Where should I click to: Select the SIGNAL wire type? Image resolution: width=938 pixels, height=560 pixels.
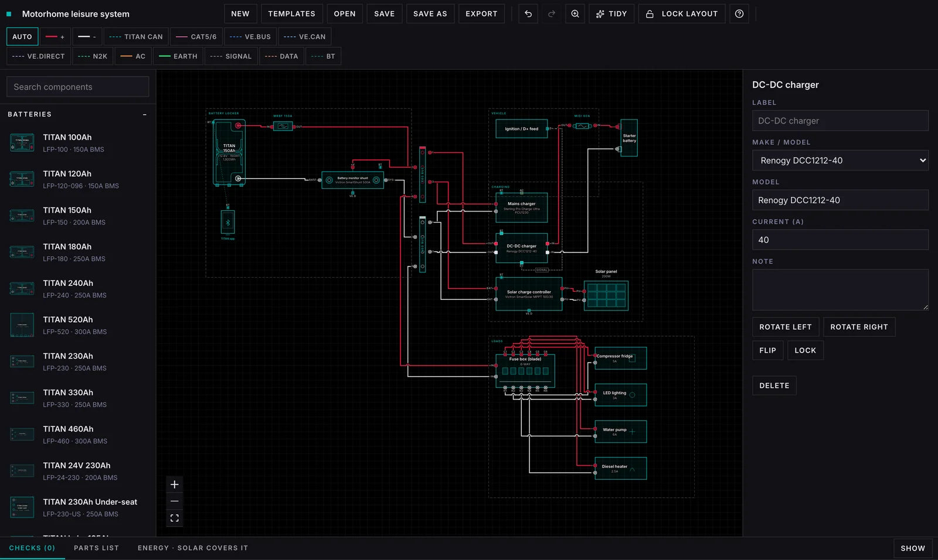point(231,56)
